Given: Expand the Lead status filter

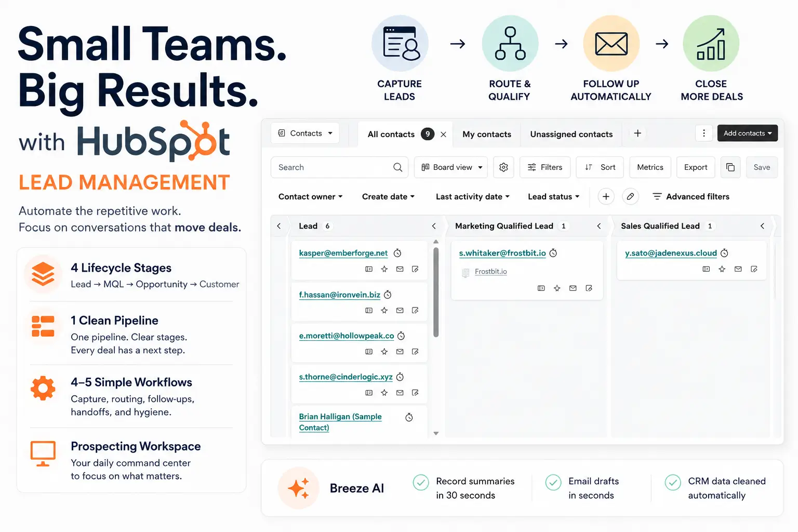Looking at the screenshot, I should click(x=554, y=196).
